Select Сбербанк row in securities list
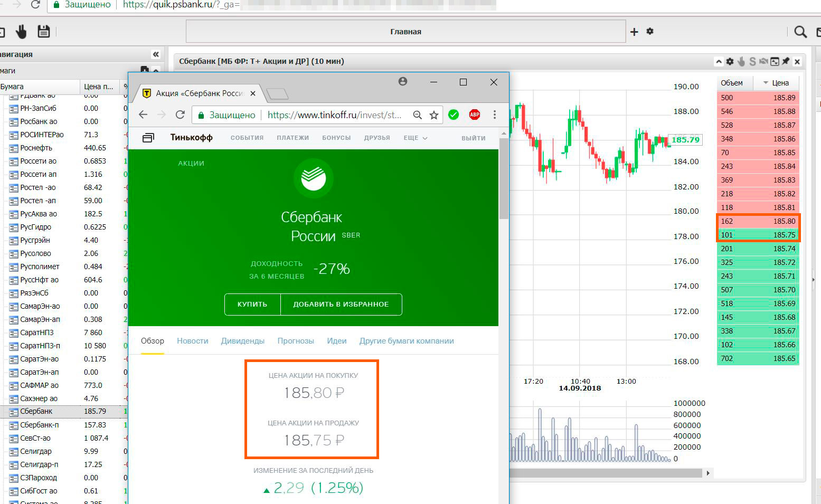Viewport: 821px width, 504px height. (x=64, y=411)
